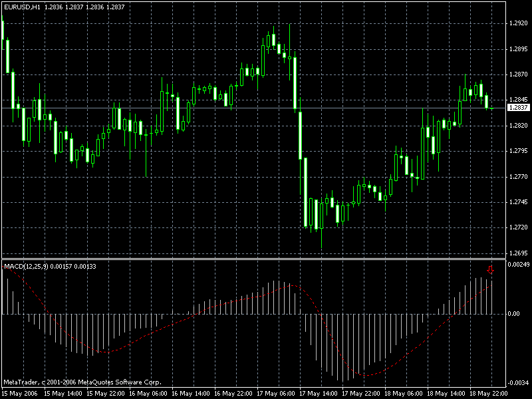Click the 16 May 06:00 time label
The height and width of the screenshot is (399, 532).
click(148, 394)
